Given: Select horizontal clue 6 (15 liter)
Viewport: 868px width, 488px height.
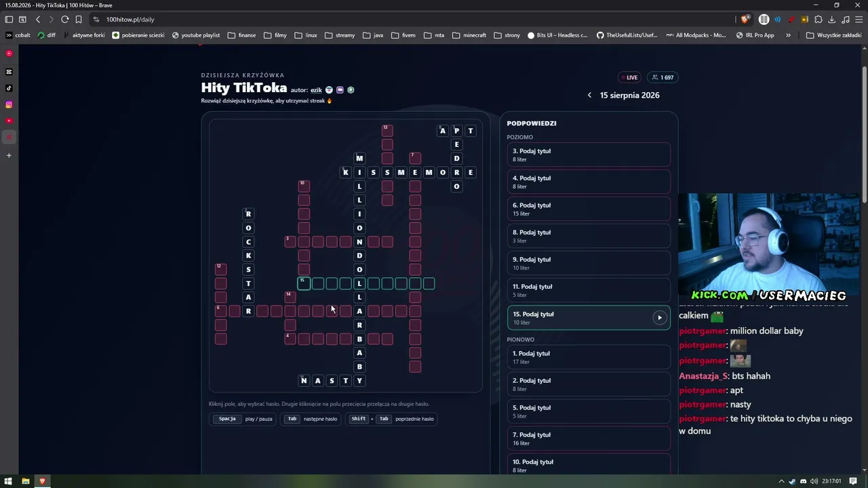Looking at the screenshot, I should pos(589,209).
